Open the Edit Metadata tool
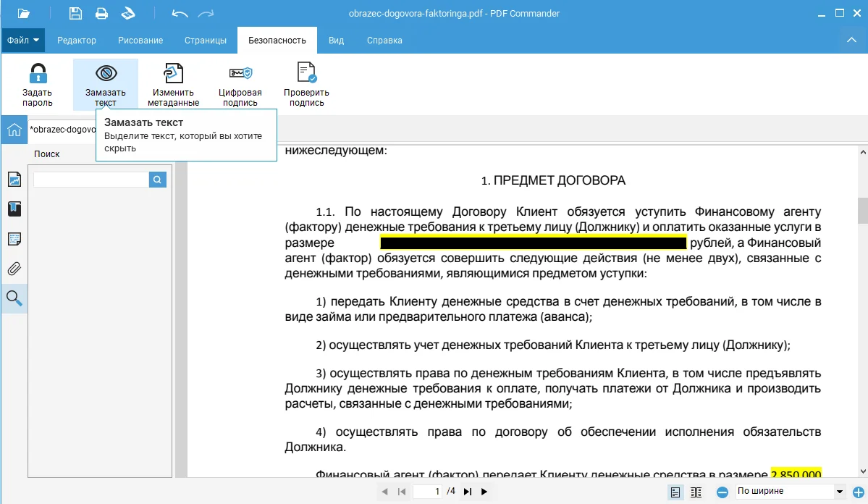The height and width of the screenshot is (504, 868). click(173, 74)
